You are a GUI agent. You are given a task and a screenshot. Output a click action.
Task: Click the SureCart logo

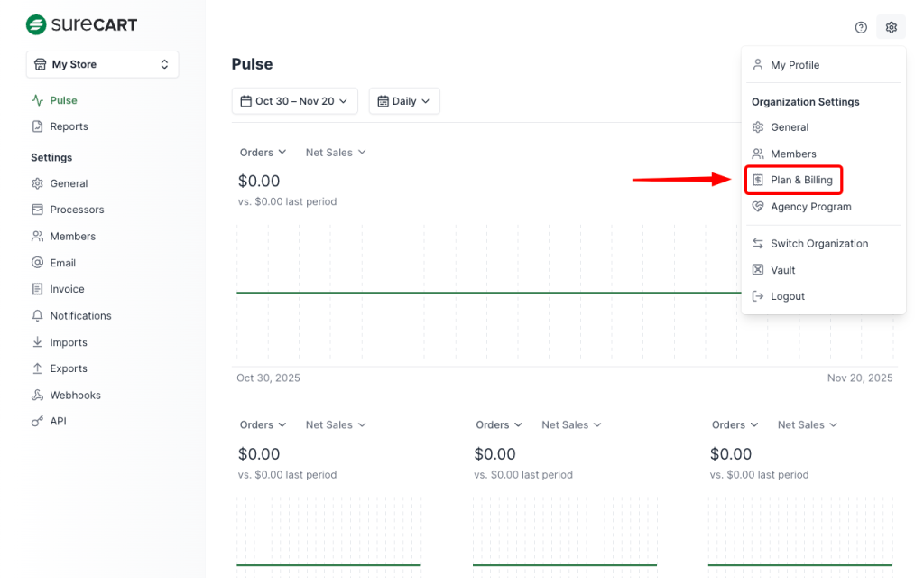[x=82, y=24]
